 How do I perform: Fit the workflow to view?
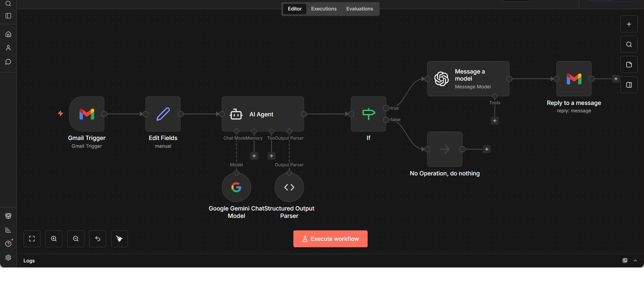[32, 239]
